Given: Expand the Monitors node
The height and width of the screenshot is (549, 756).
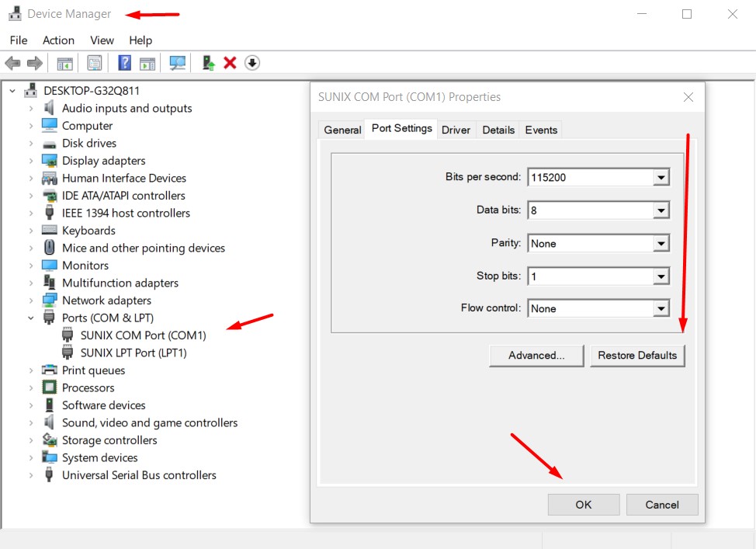Looking at the screenshot, I should [31, 266].
